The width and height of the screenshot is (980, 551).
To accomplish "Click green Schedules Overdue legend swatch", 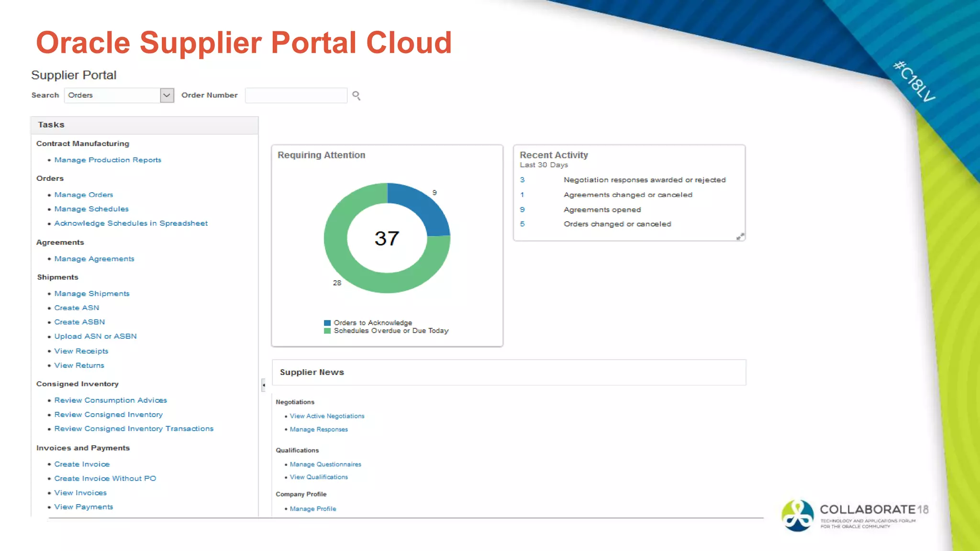I will (x=327, y=331).
